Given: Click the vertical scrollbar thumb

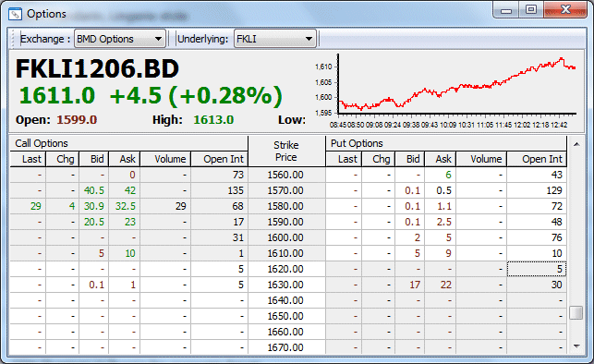Looking at the screenshot, I should click(576, 313).
